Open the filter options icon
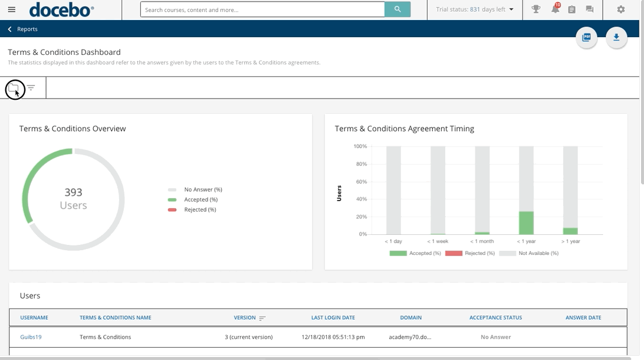The image size is (644, 360). pyautogui.click(x=31, y=87)
